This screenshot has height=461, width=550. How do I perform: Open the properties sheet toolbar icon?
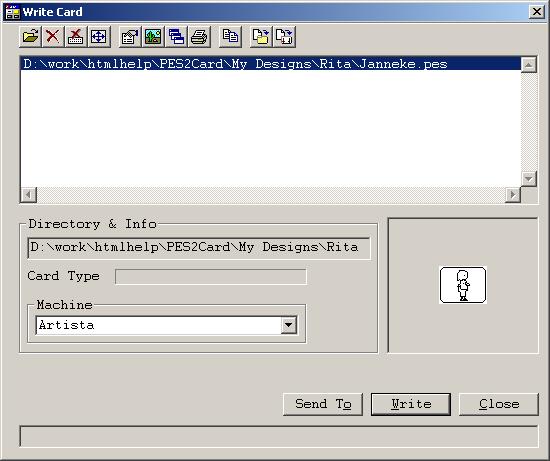click(x=130, y=36)
